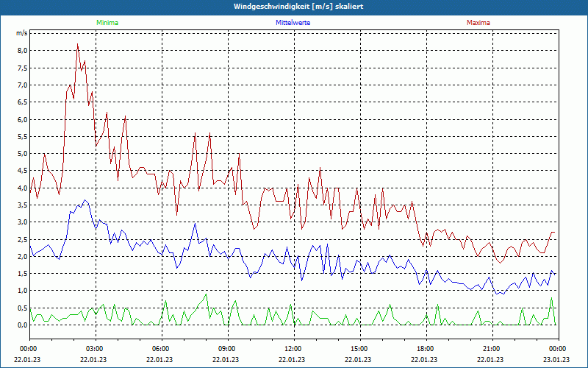Click the '1,5' y-axis value

click(23, 274)
